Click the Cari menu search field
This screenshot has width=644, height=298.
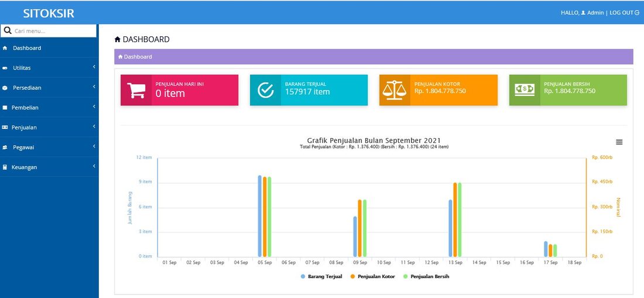[x=49, y=31]
